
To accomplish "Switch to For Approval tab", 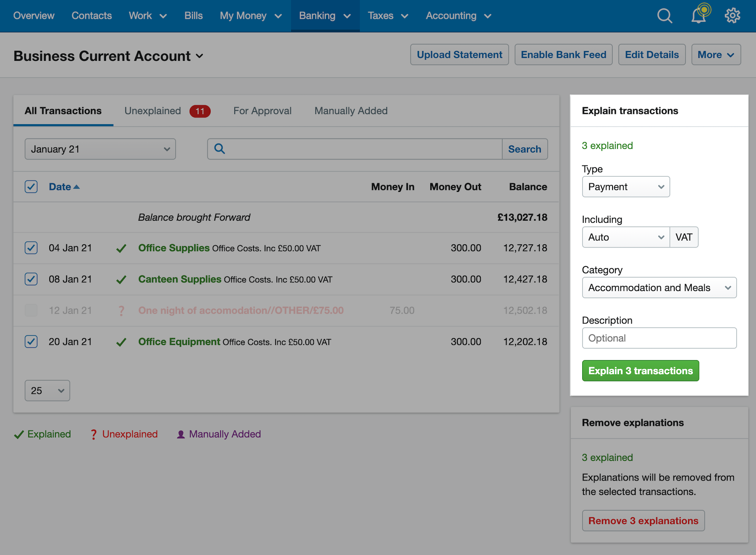I will coord(263,111).
